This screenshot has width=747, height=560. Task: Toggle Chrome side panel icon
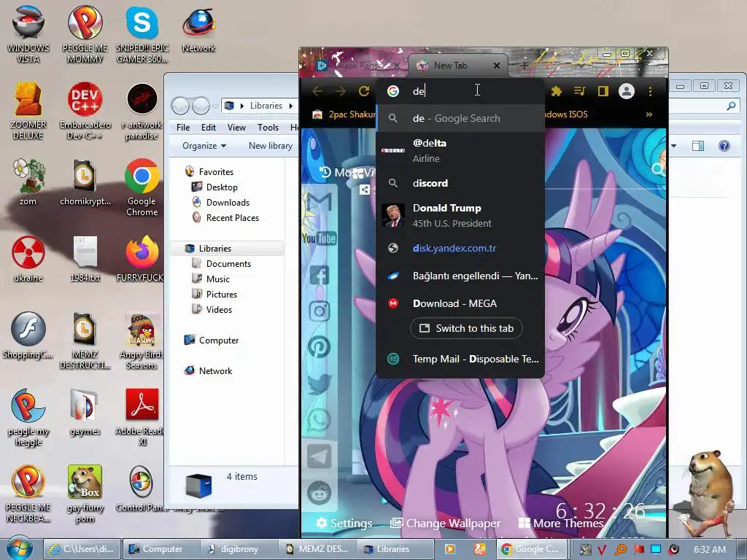point(603,91)
